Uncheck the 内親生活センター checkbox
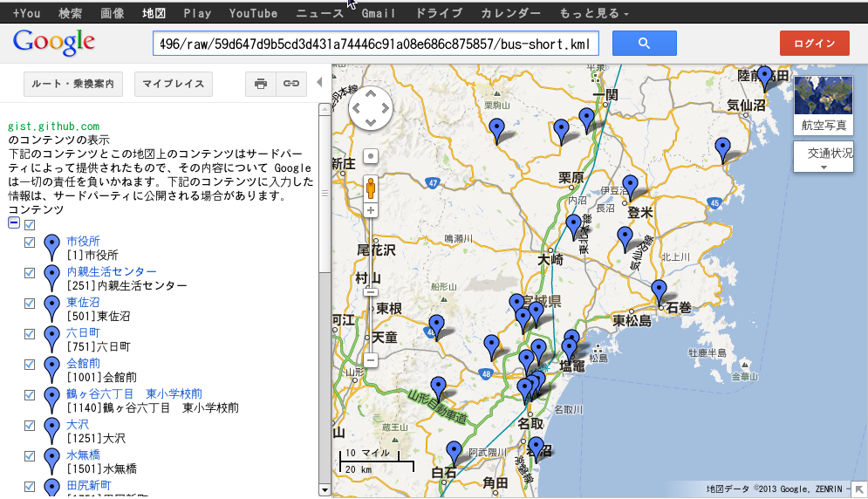 click(30, 272)
